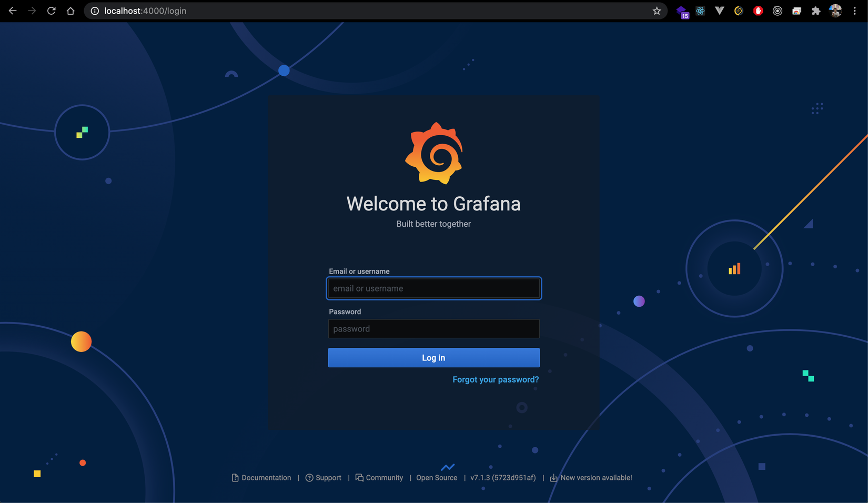868x503 pixels.
Task: Open the red and white window extension icon
Action: (x=796, y=11)
